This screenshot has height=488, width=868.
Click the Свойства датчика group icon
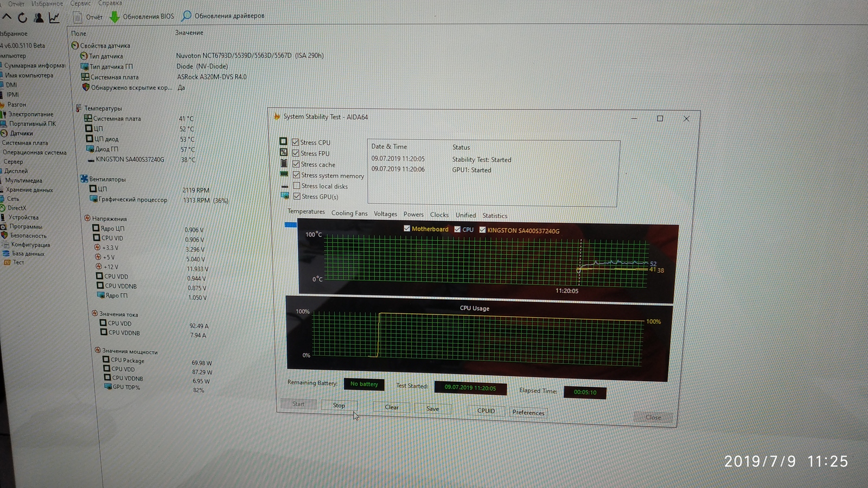(x=75, y=45)
